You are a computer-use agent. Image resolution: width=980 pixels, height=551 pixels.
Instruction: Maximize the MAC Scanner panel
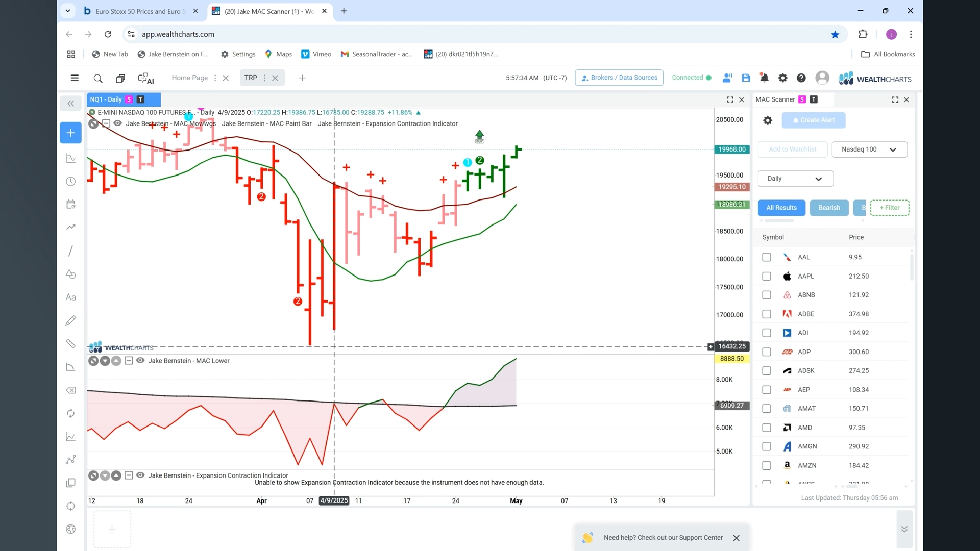point(895,99)
